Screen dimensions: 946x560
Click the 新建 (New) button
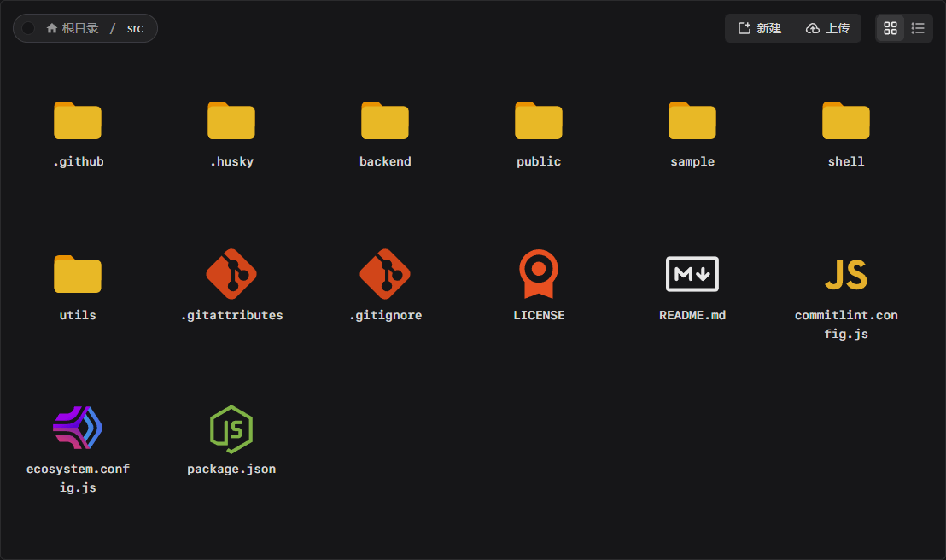(x=759, y=28)
